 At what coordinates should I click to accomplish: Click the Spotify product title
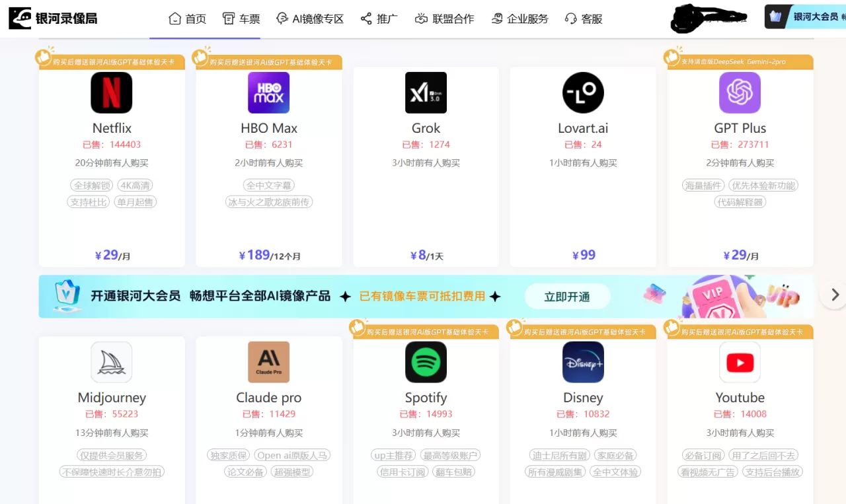point(426,398)
